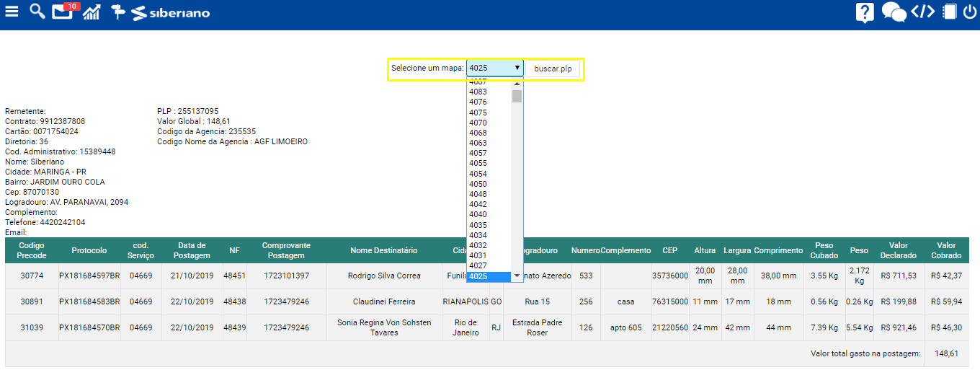Click the dropdown list scrollbar thumb
The image size is (980, 370).
coord(517,97)
